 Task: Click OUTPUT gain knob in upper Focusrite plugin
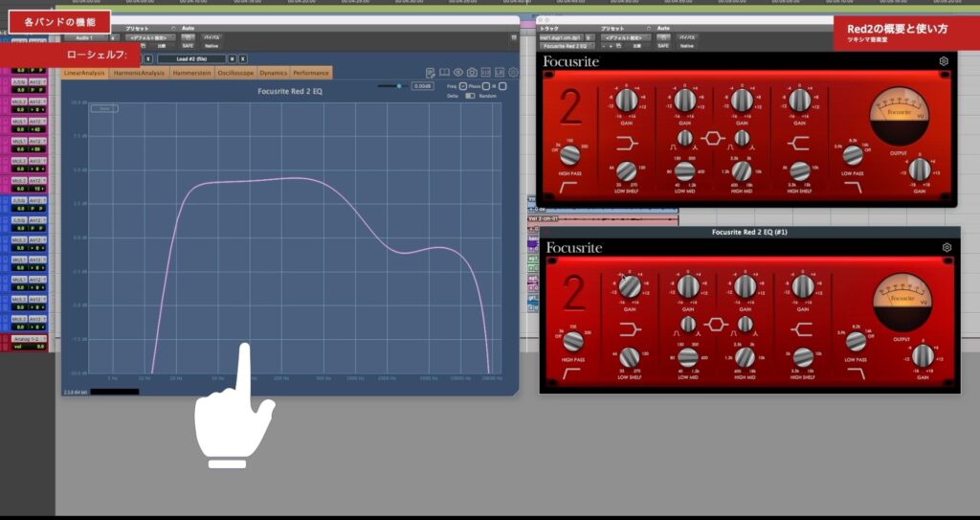(920, 170)
